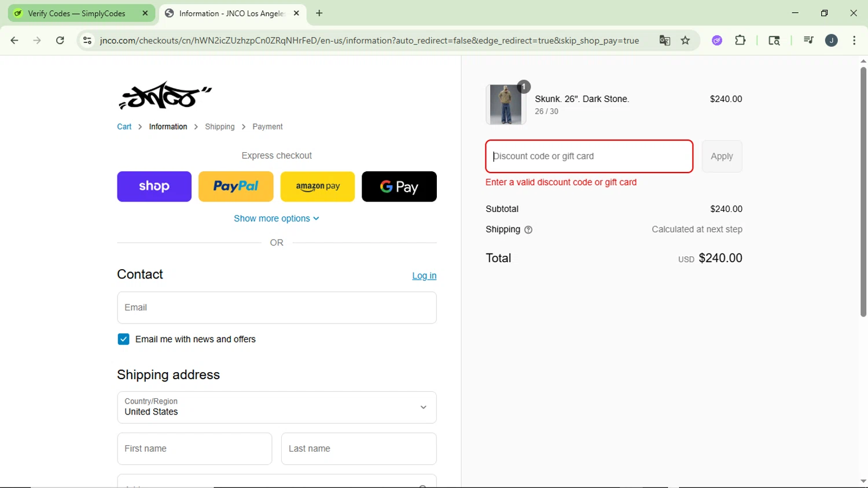
Task: Focus the First name field
Action: pyautogui.click(x=194, y=449)
